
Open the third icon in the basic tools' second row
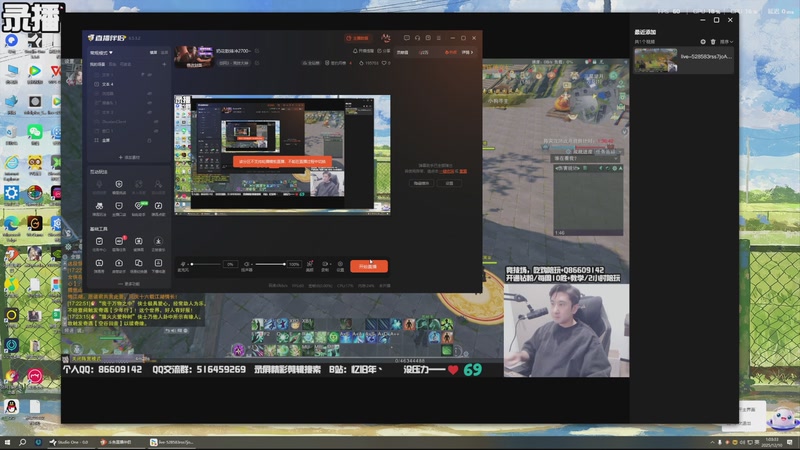click(x=139, y=264)
